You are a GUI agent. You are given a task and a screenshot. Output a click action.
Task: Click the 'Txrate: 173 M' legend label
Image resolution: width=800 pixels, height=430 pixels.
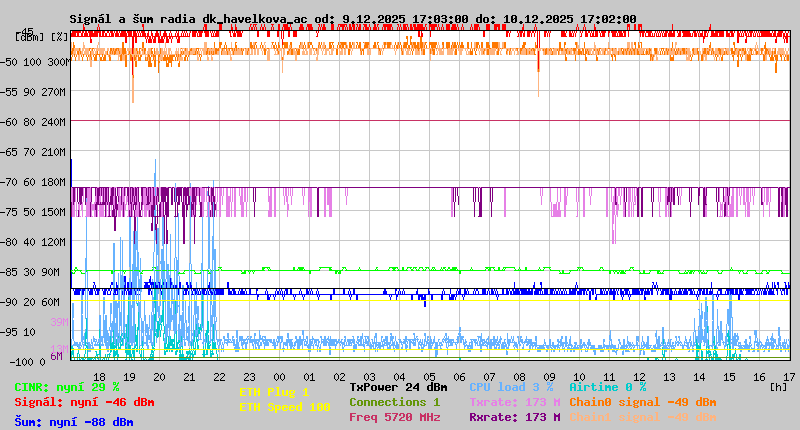[515, 402]
